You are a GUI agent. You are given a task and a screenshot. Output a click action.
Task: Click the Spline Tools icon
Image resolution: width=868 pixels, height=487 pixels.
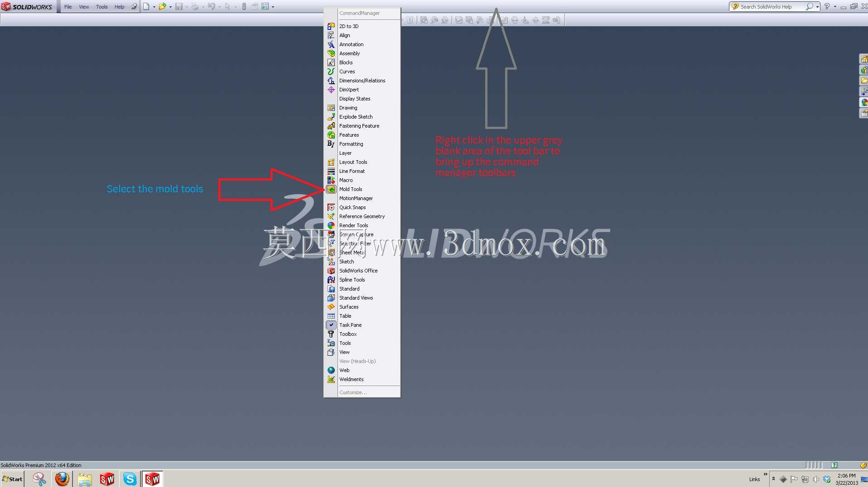tap(331, 280)
